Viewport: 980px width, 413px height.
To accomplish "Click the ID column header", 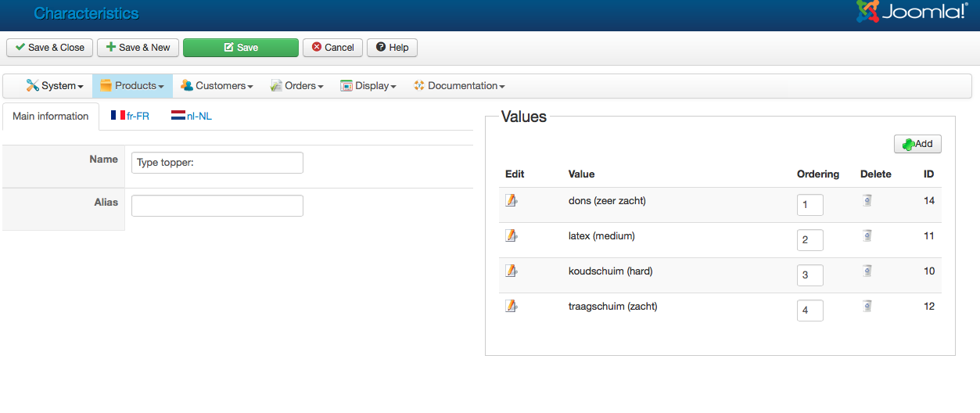I will [x=929, y=174].
